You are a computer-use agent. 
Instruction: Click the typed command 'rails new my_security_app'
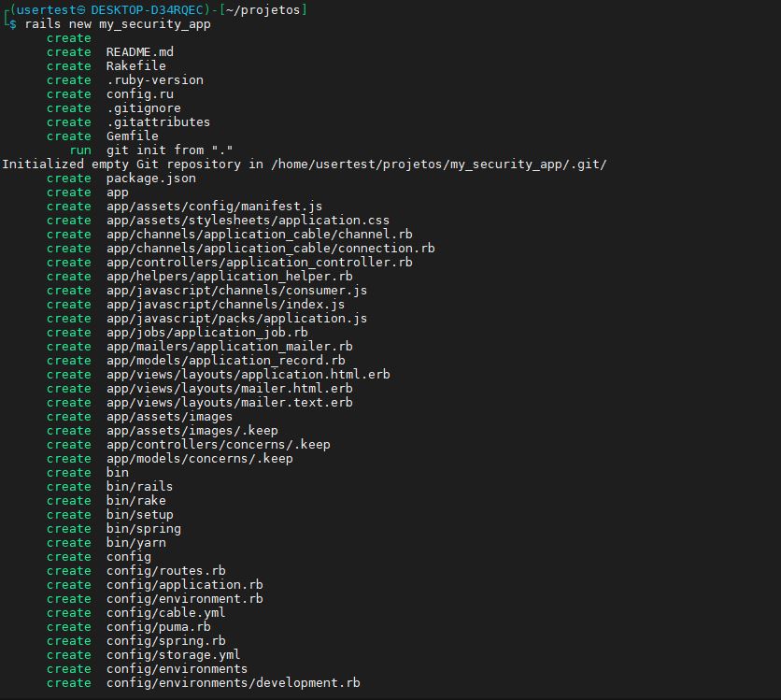click(118, 24)
